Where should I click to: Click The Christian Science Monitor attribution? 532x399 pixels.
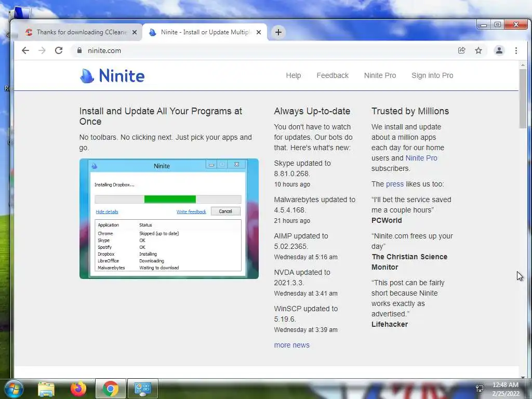[409, 262]
